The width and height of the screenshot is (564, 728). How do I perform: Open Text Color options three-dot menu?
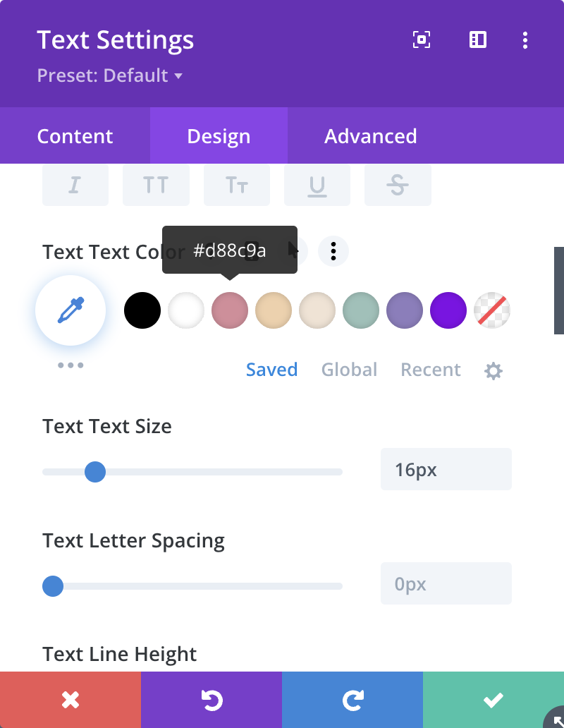tap(333, 251)
